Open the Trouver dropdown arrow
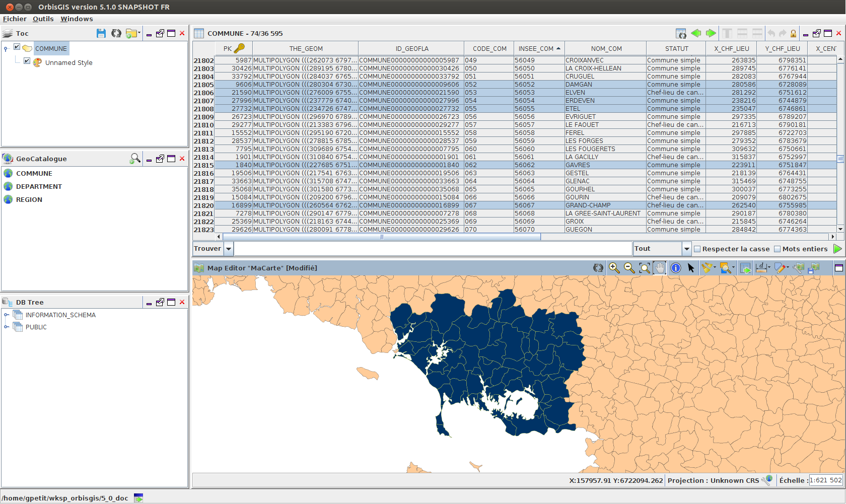Viewport: 846px width, 504px height. 229,249
